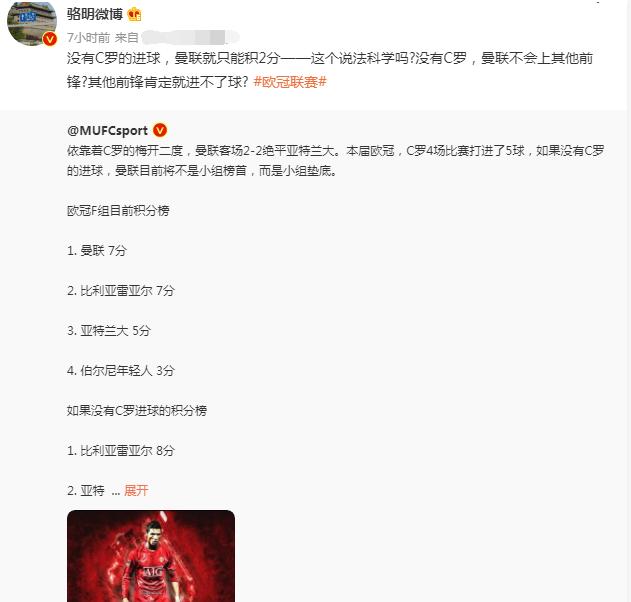Click the blurred source after 来自
The image size is (631, 602).
pyautogui.click(x=191, y=37)
